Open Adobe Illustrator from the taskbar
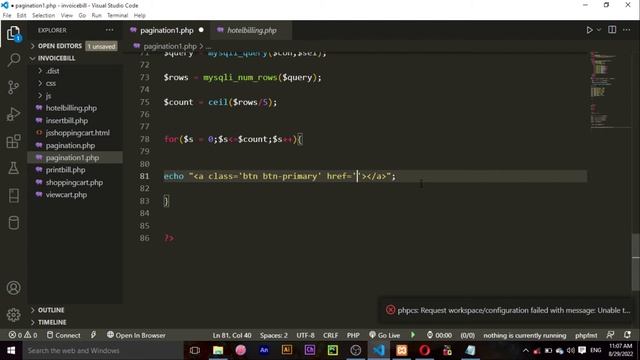Image resolution: width=640 pixels, height=360 pixels. pos(287,350)
